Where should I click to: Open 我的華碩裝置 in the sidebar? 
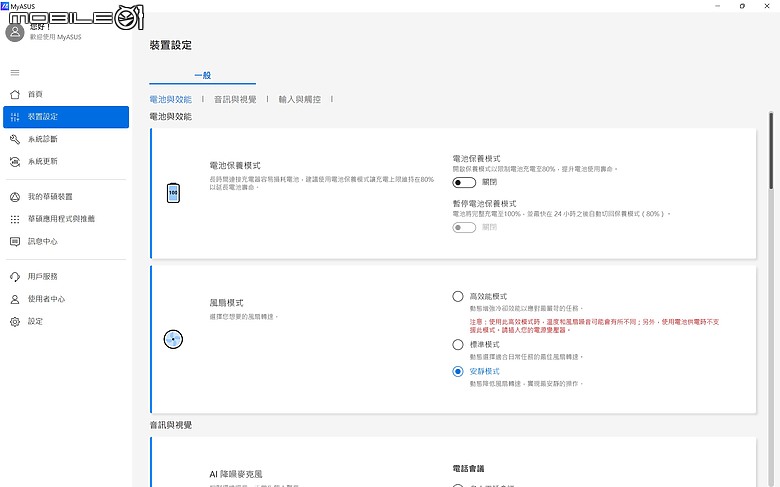pos(66,197)
